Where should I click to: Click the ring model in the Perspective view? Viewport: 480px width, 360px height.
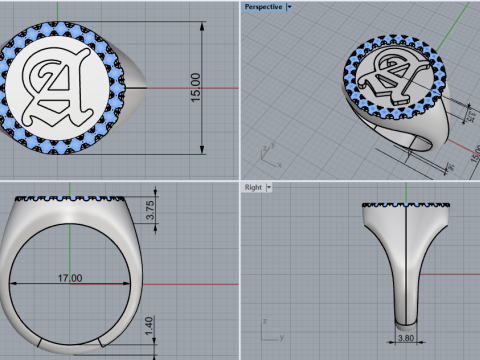396,93
